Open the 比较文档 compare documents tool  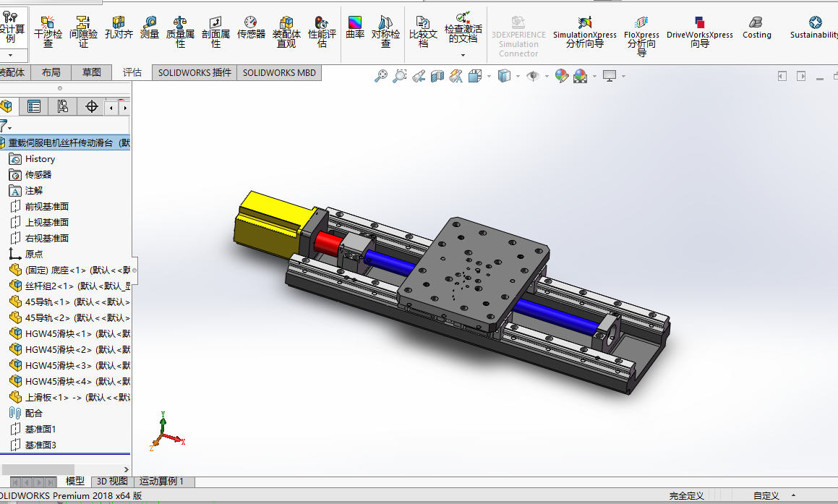tap(423, 32)
